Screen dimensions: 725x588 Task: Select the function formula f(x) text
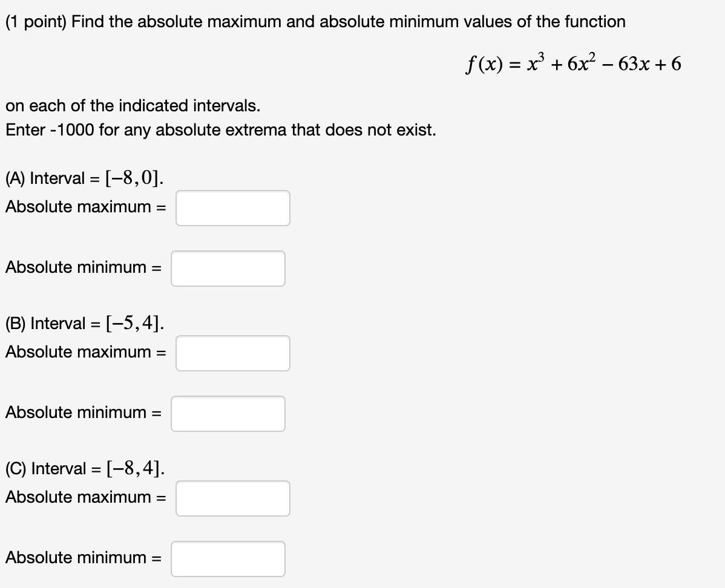pos(573,65)
